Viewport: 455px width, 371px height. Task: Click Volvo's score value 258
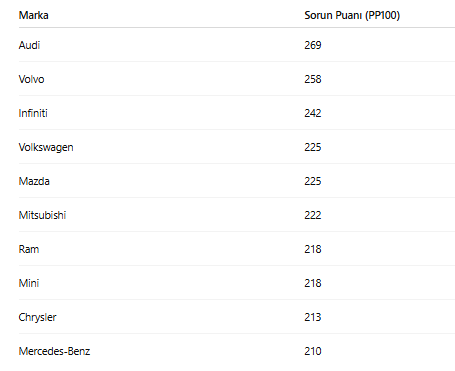[313, 79]
